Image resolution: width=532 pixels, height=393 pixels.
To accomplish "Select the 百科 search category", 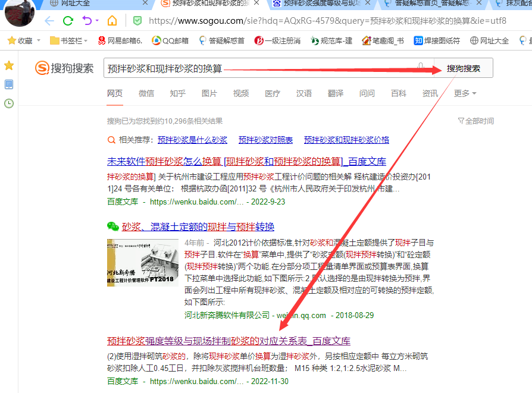I will (399, 93).
